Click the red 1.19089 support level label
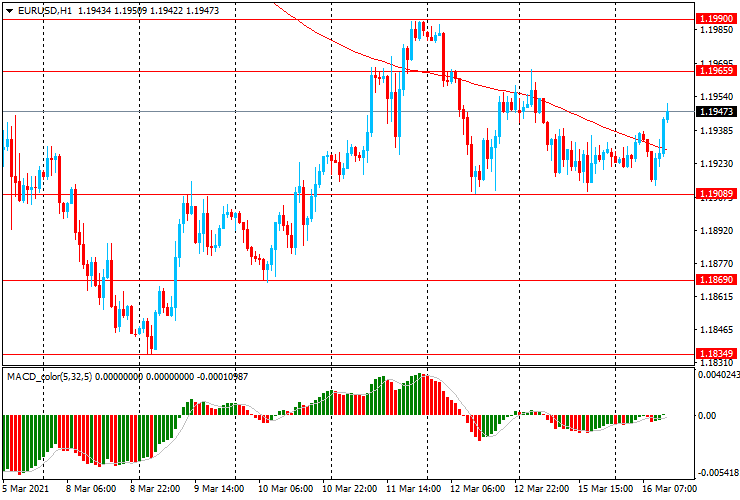The image size is (740, 500). [x=716, y=194]
